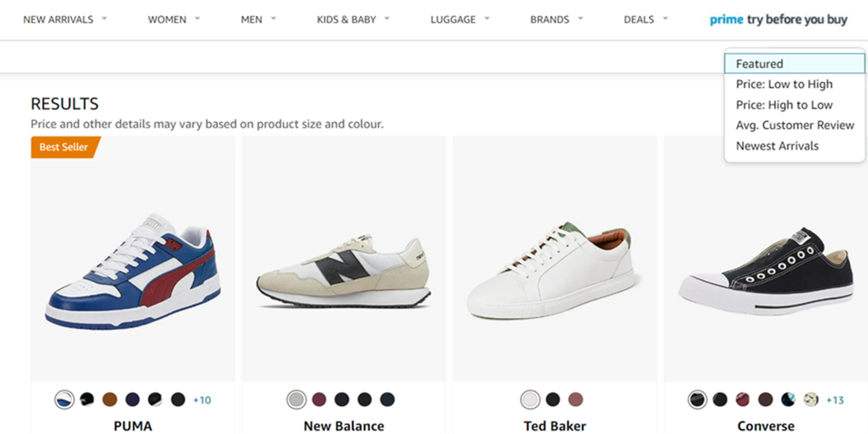The height and width of the screenshot is (434, 868).
Task: Open prime try before you buy
Action: tap(778, 20)
